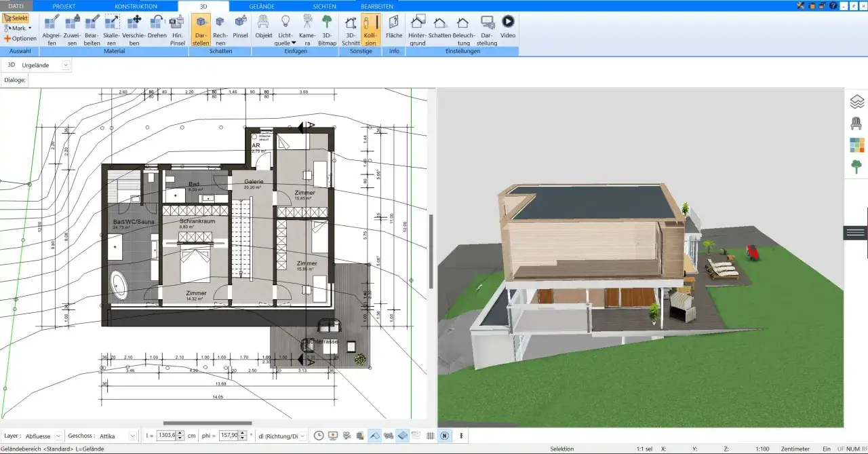Screen dimensions: 868x454
Task: Open the Bearbeiten material tool
Action: point(92,30)
